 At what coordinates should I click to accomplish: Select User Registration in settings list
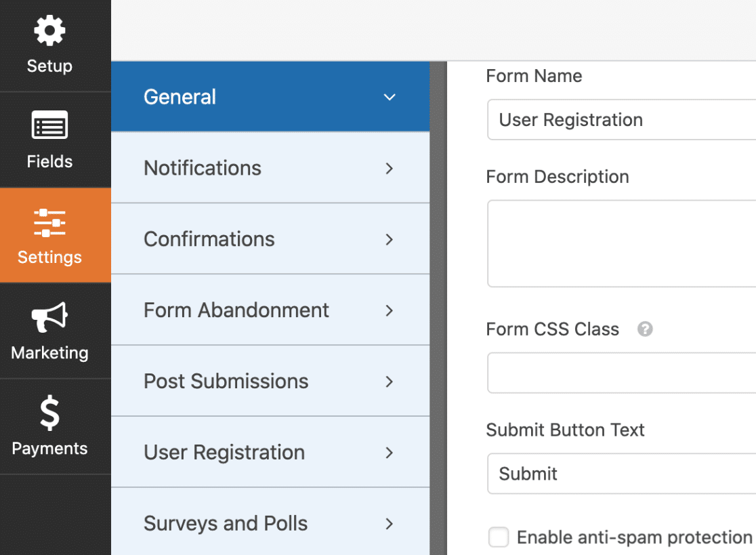tap(270, 452)
